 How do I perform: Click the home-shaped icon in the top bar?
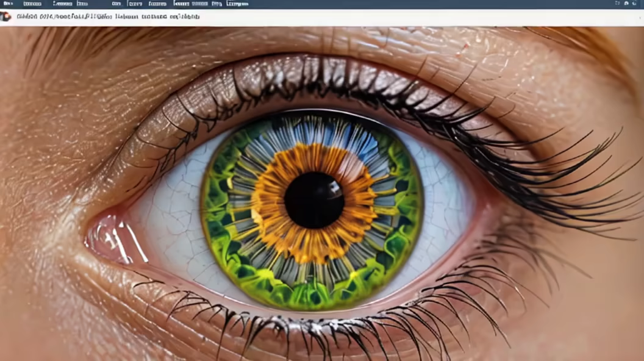(x=626, y=4)
